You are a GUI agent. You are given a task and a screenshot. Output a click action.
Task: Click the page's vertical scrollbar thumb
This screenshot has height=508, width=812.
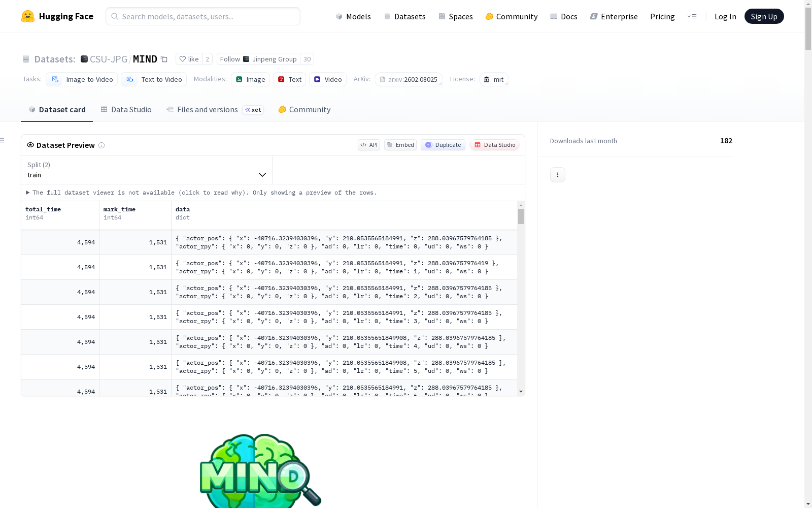808,28
